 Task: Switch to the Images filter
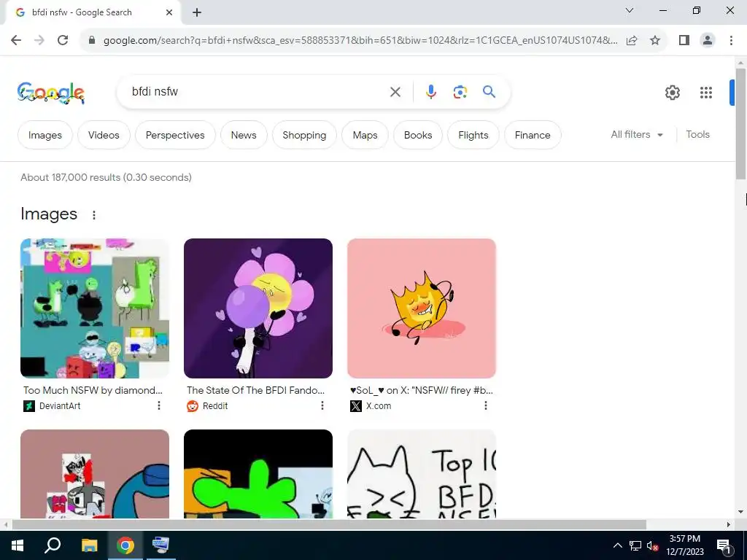tap(44, 135)
